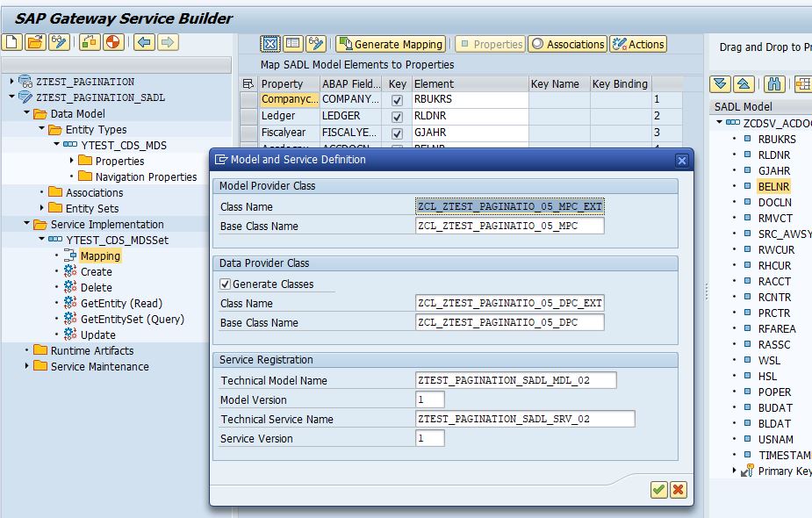Open the Actions toolbar item

coord(640,44)
